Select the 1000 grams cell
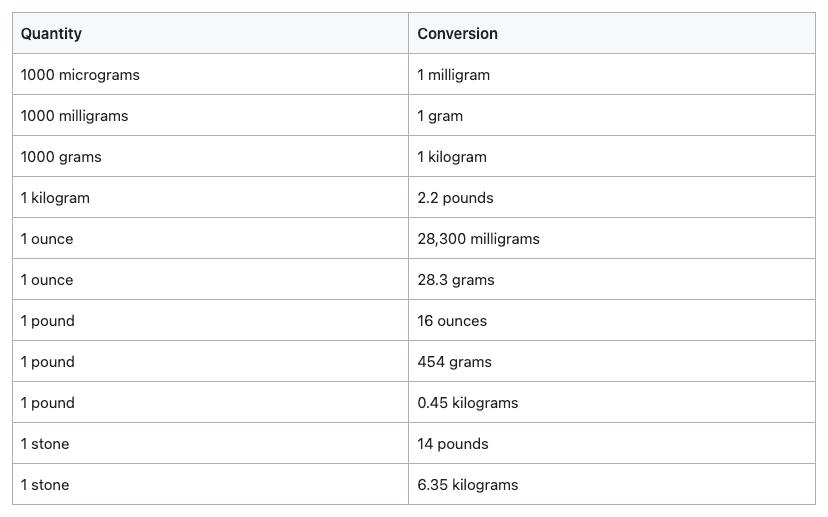The width and height of the screenshot is (828, 517). (210, 156)
